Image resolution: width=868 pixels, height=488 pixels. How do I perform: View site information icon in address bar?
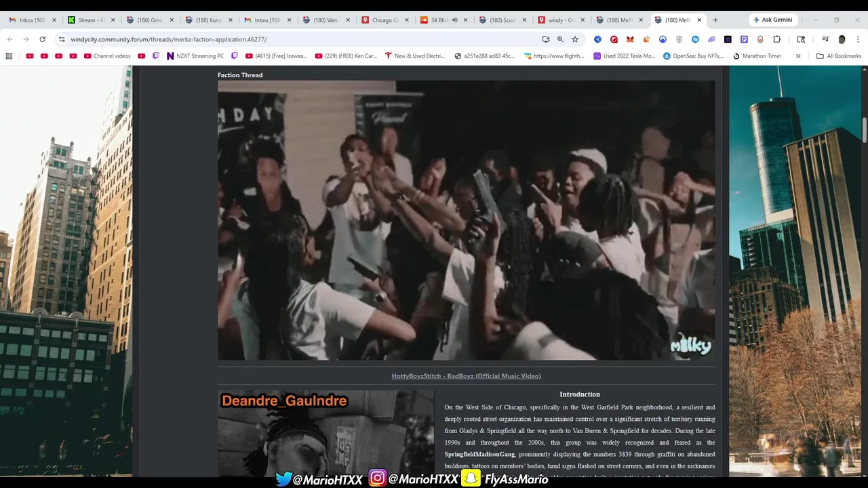tap(62, 39)
